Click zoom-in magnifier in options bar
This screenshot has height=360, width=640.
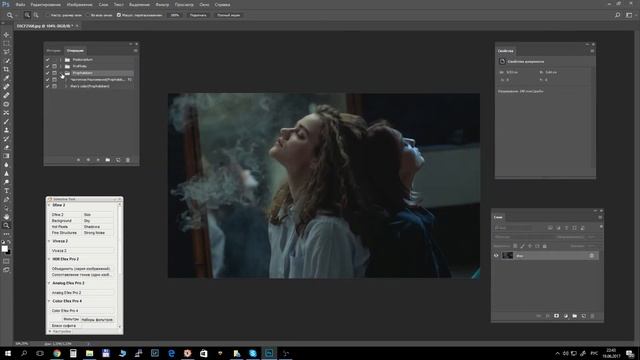[27, 15]
